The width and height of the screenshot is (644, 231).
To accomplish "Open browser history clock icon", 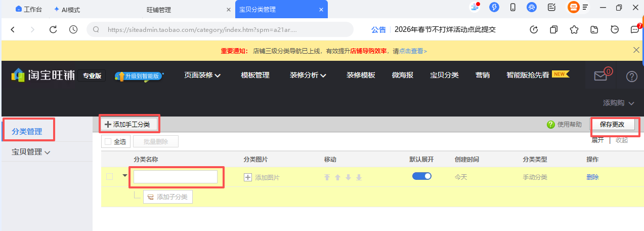I will tap(73, 29).
